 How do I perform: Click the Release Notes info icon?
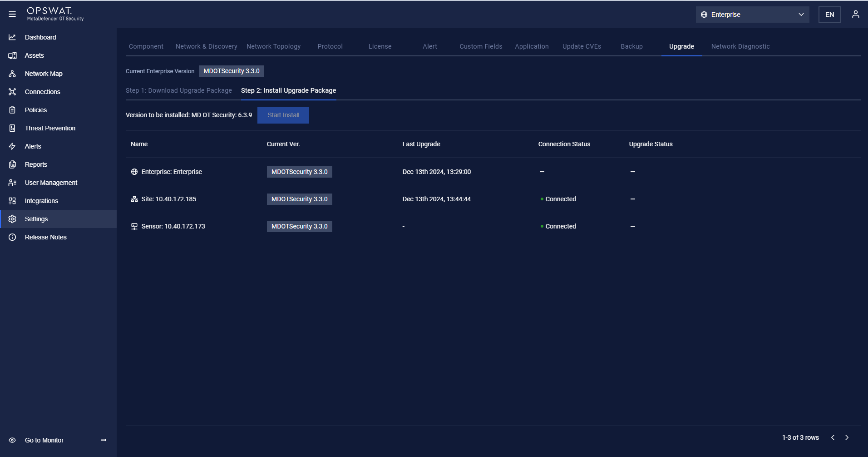(x=12, y=237)
